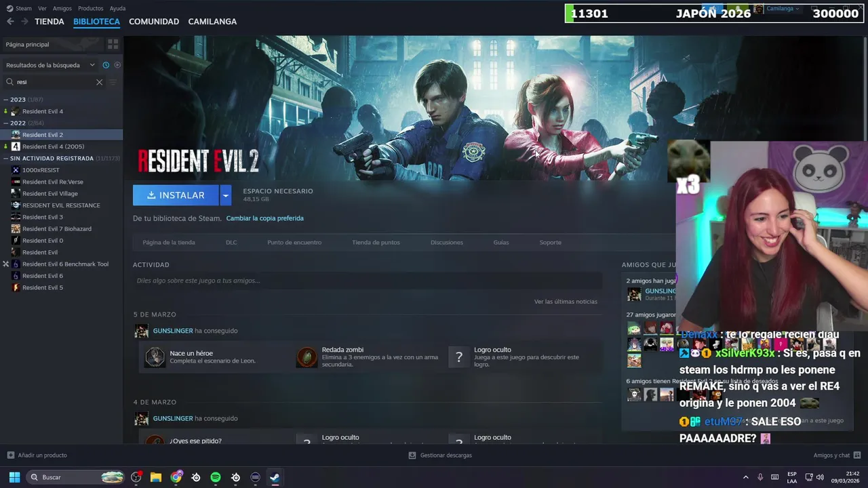Open the DLC tab
Viewport: 868px width, 488px height.
point(231,242)
